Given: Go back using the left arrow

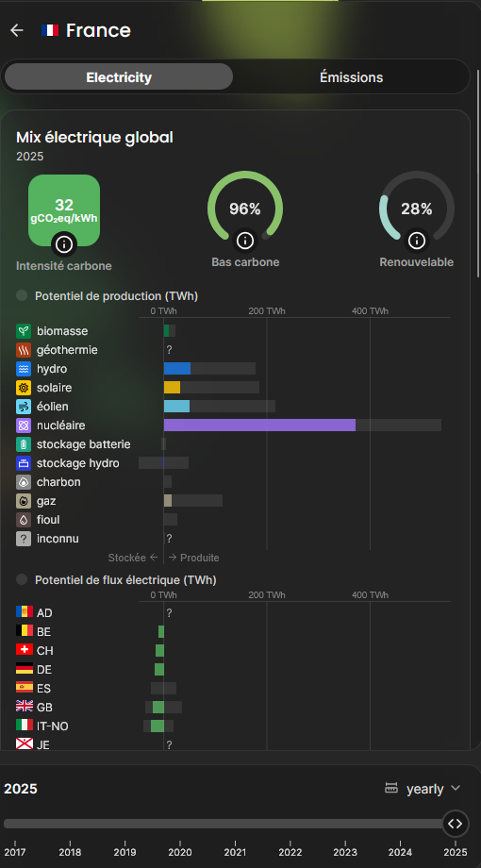Looking at the screenshot, I should click(x=17, y=30).
